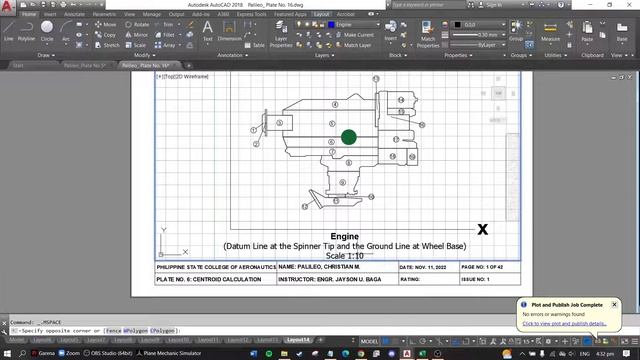Activate the Scale command
640x360 pixels.
136,45
